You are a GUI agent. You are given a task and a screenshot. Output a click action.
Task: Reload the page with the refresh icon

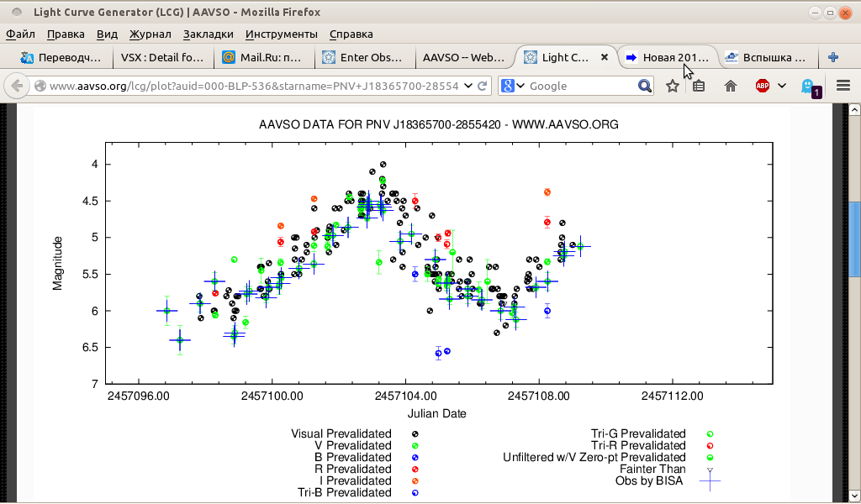(x=483, y=86)
